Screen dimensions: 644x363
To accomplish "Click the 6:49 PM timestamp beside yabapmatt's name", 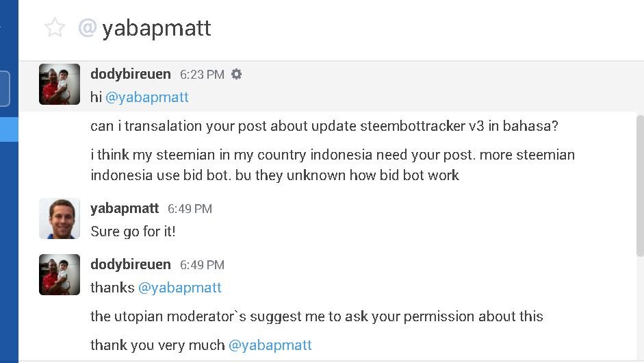I will click(x=190, y=209).
